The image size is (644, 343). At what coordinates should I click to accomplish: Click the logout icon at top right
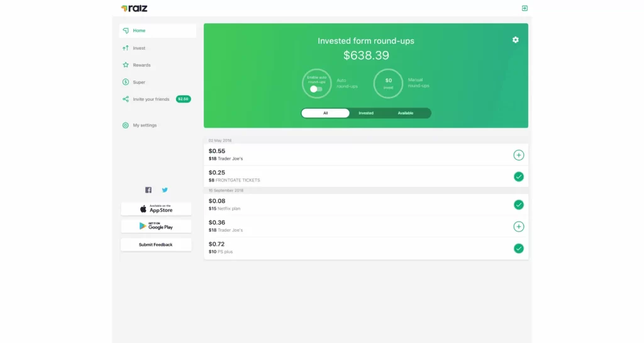point(525,8)
